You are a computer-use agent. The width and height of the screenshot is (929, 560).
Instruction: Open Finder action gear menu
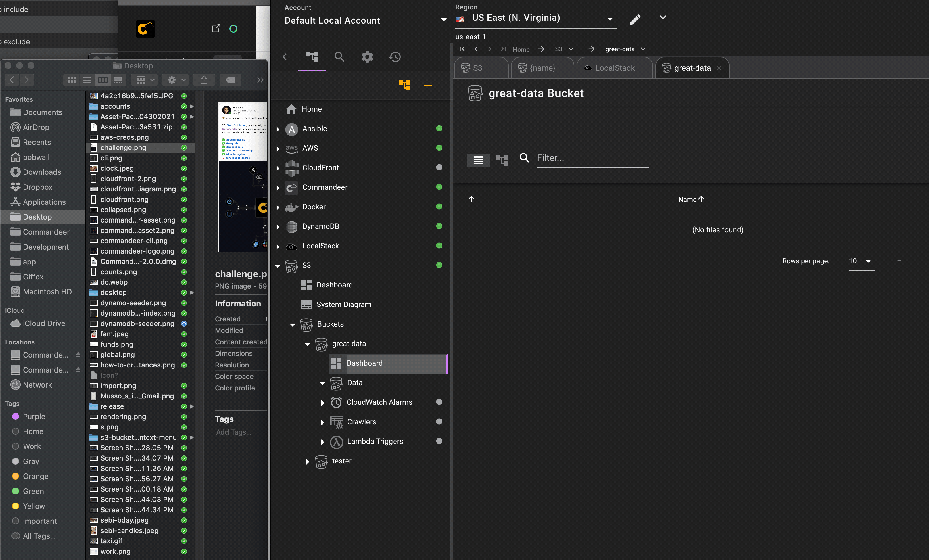coord(176,80)
